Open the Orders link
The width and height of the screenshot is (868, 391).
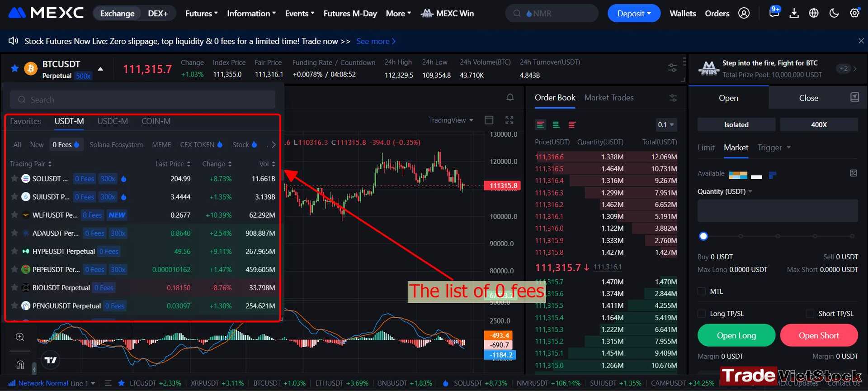[x=717, y=14]
